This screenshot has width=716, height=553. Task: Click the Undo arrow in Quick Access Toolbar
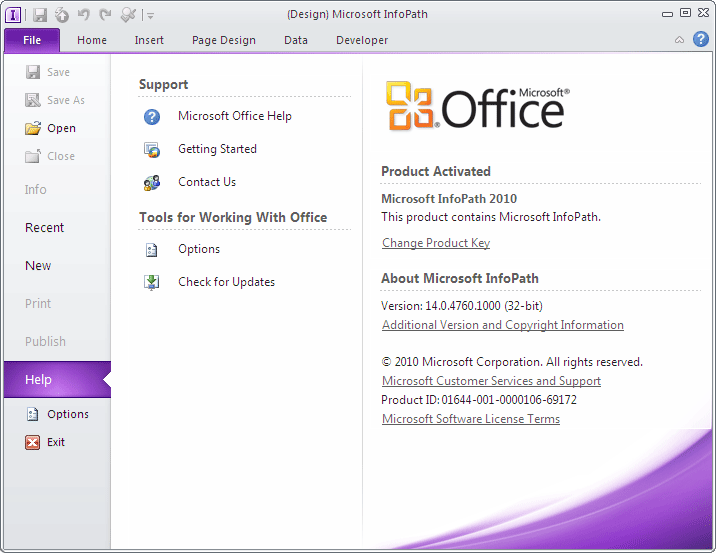pos(84,15)
